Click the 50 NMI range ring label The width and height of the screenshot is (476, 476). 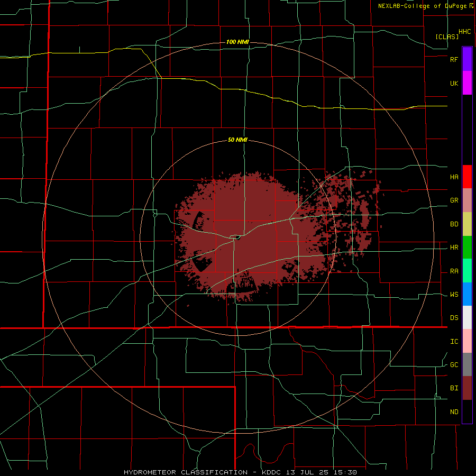[237, 140]
